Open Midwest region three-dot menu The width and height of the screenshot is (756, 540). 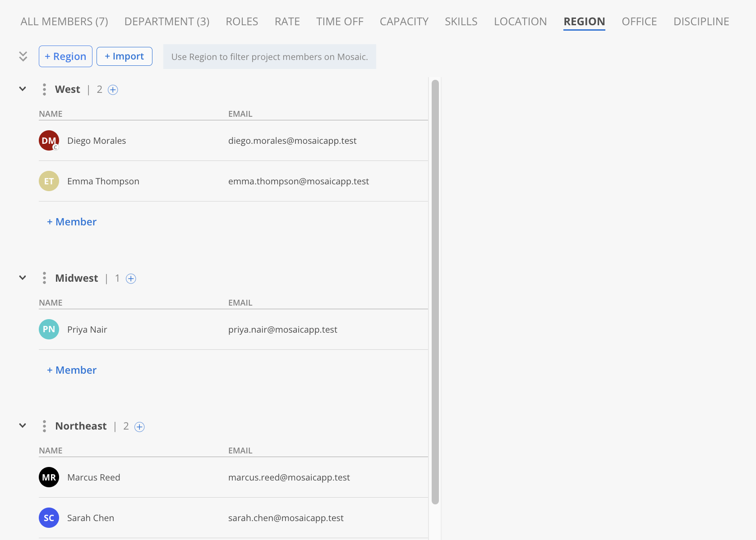(x=44, y=278)
